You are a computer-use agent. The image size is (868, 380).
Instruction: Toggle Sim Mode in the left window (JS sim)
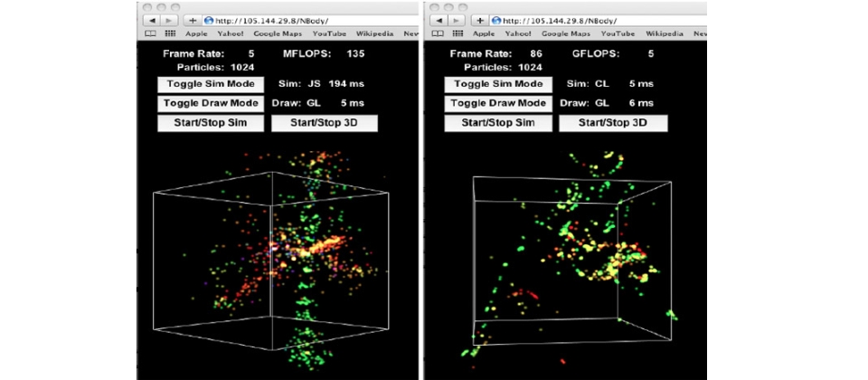[x=209, y=84]
